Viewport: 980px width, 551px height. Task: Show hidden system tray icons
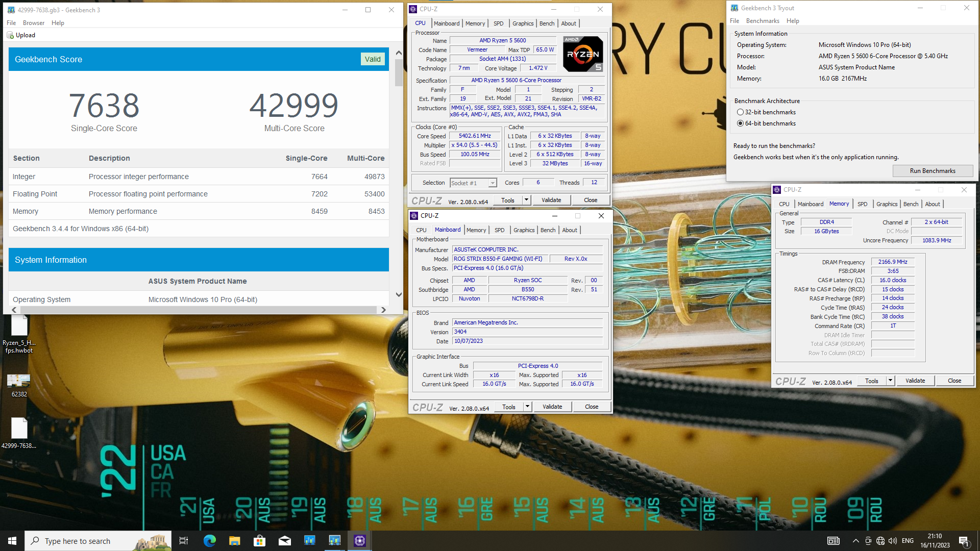click(855, 541)
